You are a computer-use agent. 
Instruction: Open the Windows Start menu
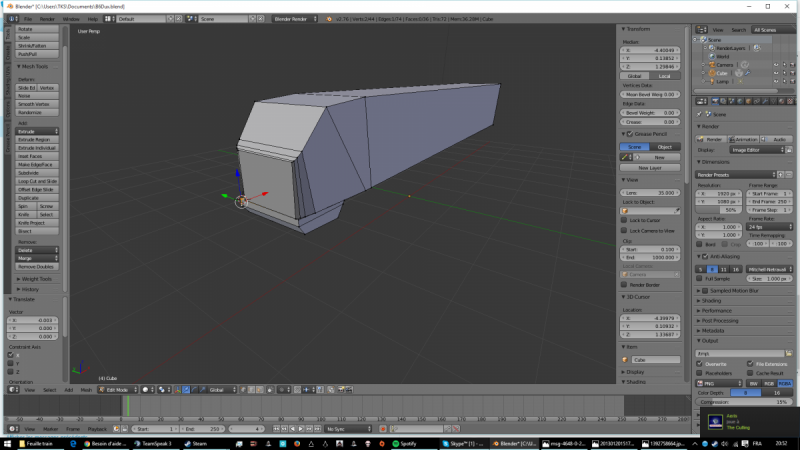pyautogui.click(x=7, y=444)
